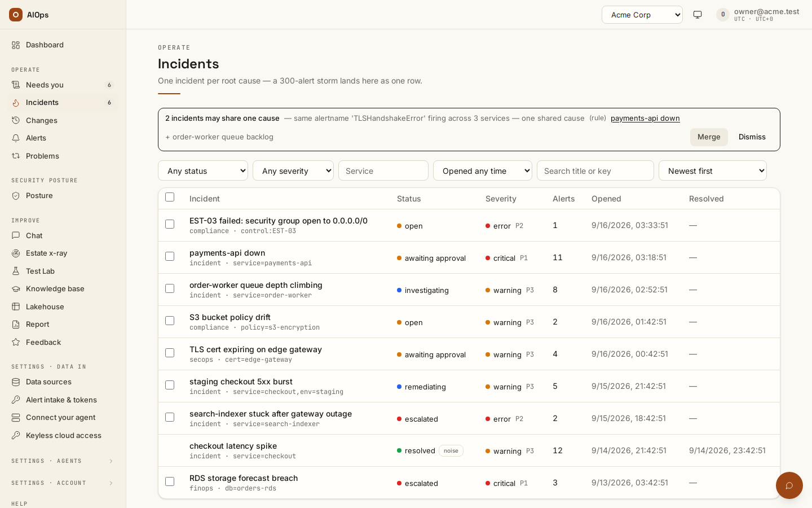Click the Changes history icon
Viewport: 812px width, 508px height.
coord(16,120)
